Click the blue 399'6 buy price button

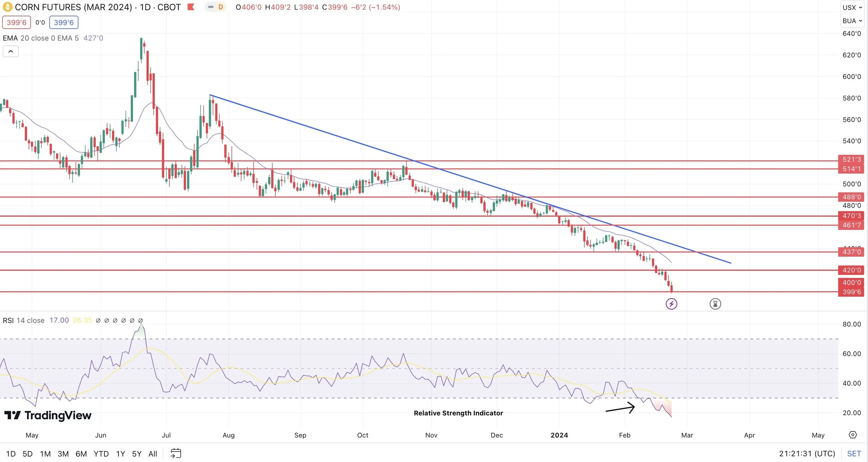click(x=64, y=23)
